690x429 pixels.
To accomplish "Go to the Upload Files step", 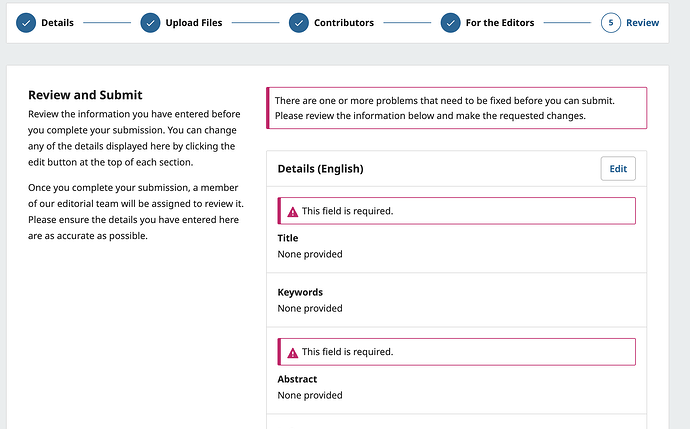I will (x=194, y=23).
